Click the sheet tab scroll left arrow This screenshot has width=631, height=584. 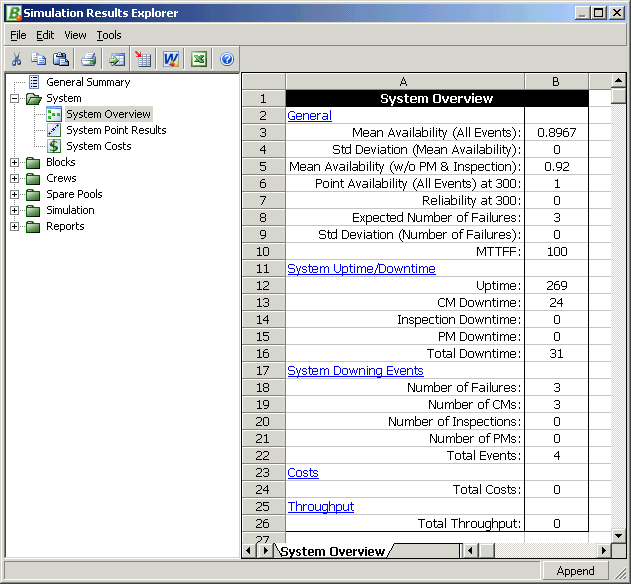pyautogui.click(x=248, y=551)
